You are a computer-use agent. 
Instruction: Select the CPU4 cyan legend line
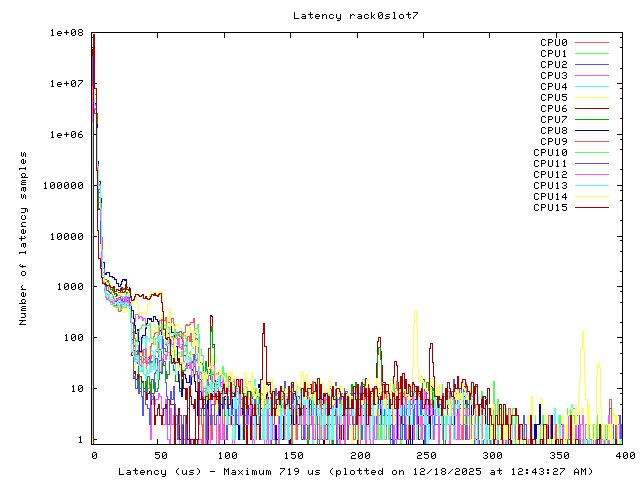(592, 87)
